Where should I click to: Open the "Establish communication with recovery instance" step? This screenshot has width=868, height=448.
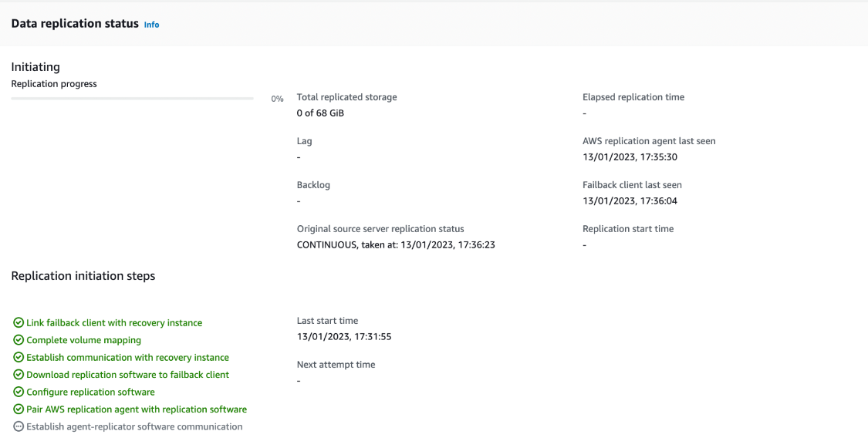point(127,357)
